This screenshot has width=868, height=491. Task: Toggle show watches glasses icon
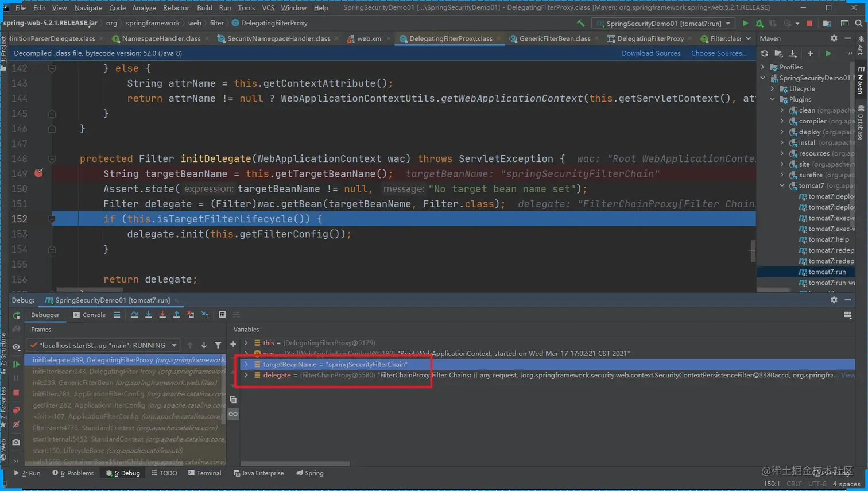(x=233, y=414)
